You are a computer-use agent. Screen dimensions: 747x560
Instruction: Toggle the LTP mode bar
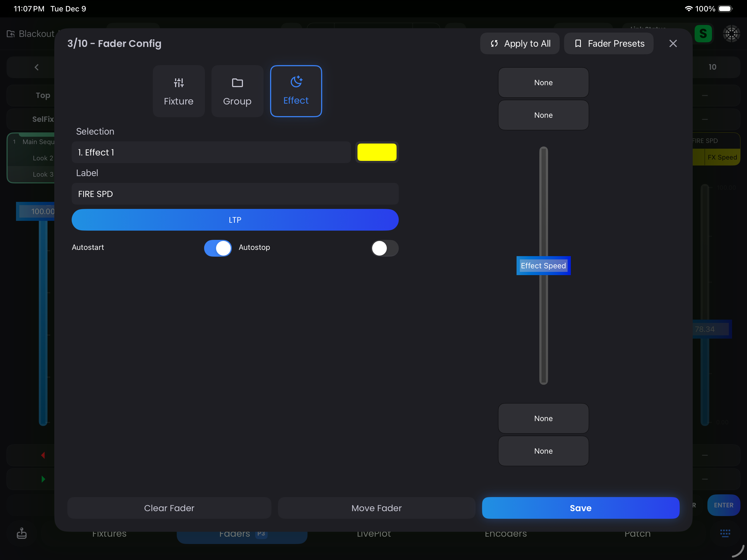(235, 220)
